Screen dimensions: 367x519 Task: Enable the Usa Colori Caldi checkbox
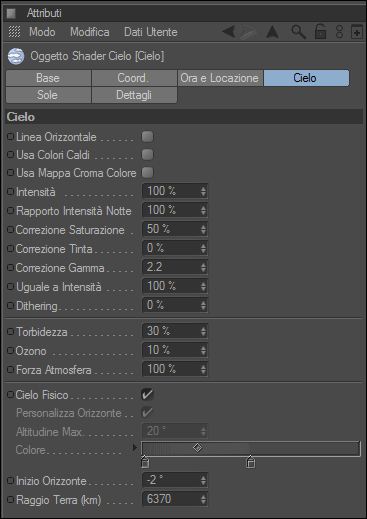click(147, 155)
